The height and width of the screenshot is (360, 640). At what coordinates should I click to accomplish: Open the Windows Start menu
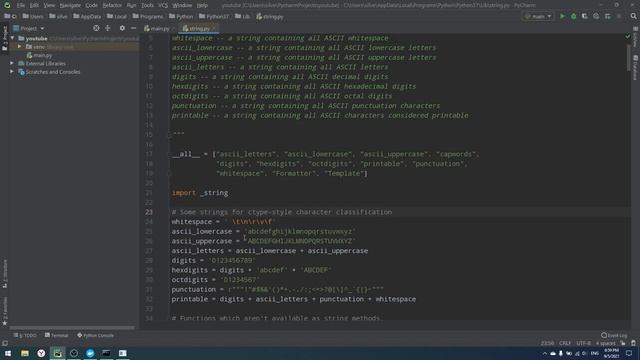click(8, 353)
